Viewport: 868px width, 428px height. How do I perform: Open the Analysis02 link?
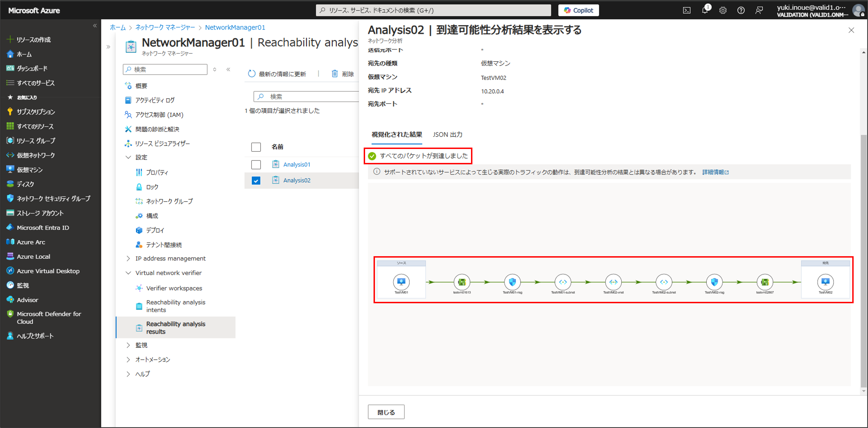click(x=297, y=180)
